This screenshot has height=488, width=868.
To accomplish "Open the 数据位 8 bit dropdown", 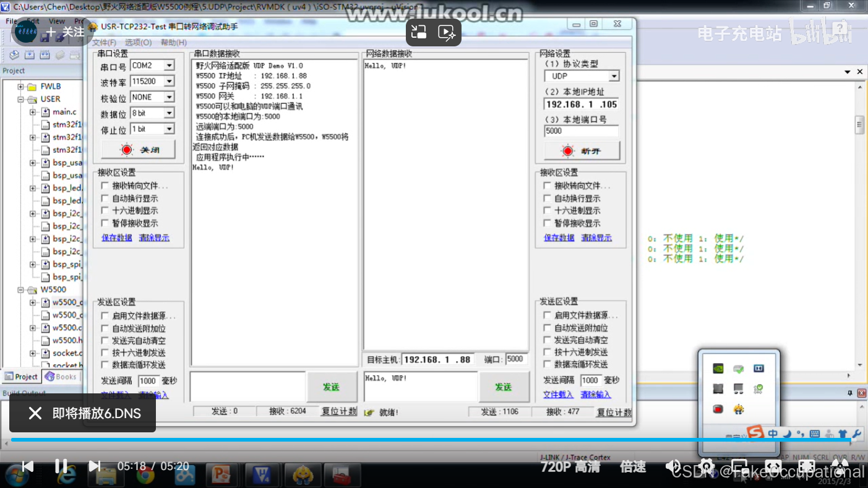I will (x=169, y=113).
